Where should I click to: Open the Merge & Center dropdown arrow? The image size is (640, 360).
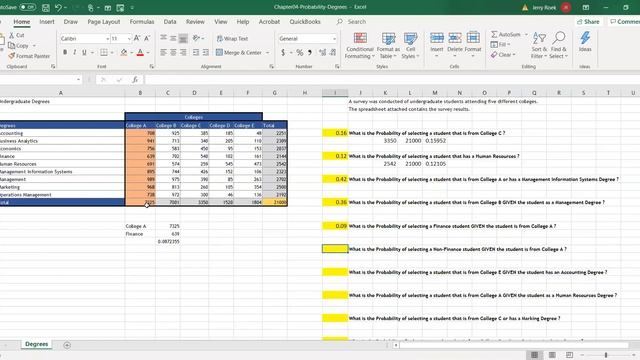tap(268, 53)
